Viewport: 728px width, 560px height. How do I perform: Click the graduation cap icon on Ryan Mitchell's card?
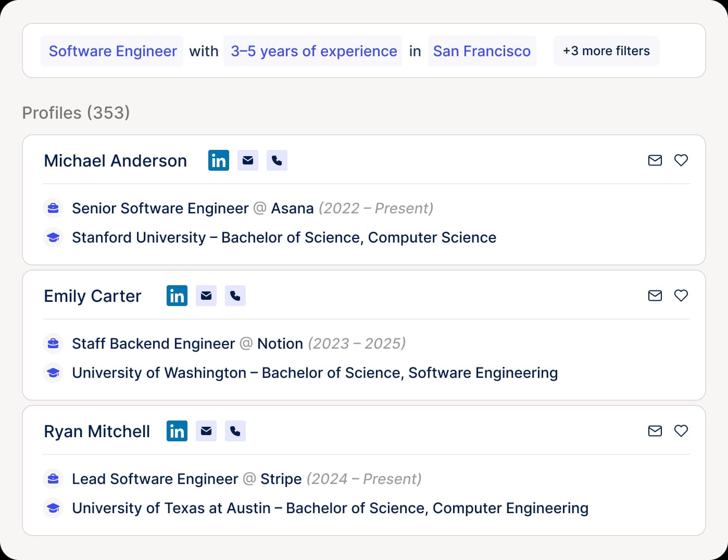tap(53, 508)
